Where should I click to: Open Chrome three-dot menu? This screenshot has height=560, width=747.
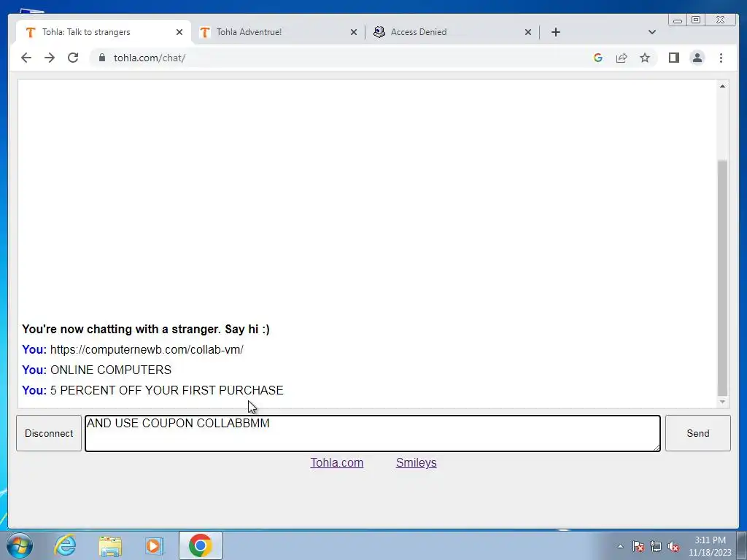[x=721, y=58]
